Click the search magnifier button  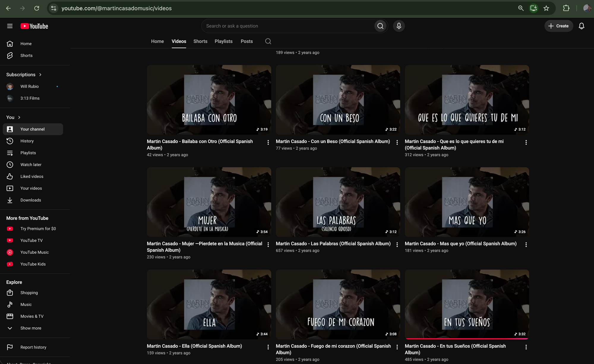[380, 26]
